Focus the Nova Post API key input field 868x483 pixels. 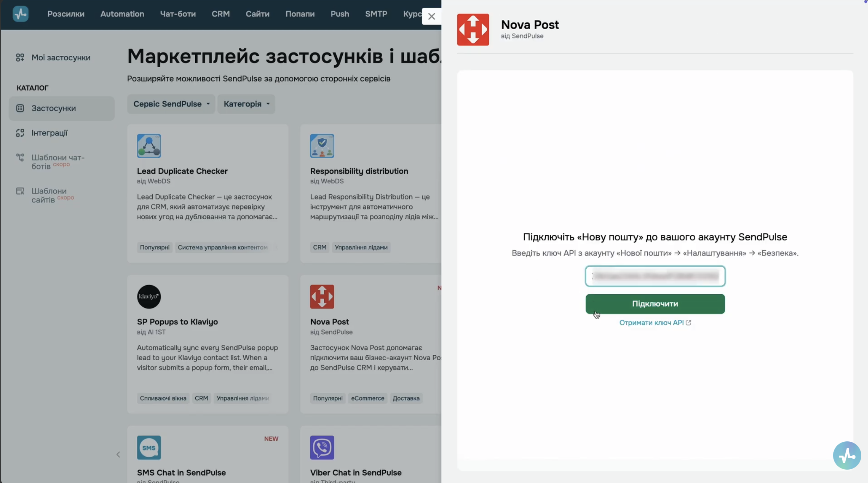click(655, 276)
